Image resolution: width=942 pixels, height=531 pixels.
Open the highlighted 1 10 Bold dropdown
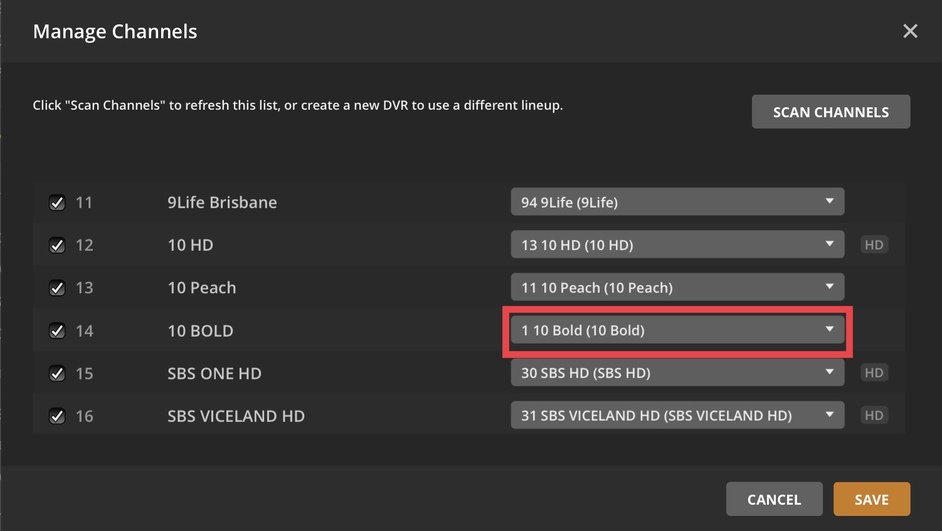coord(677,330)
